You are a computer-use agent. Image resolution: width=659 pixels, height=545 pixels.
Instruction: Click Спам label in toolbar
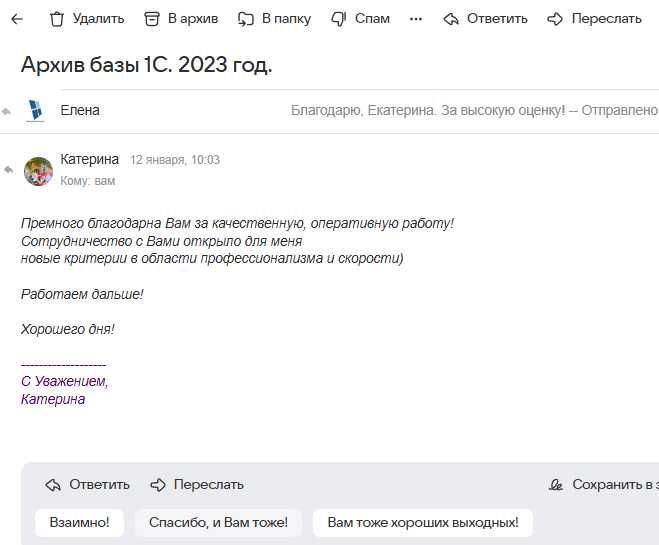(x=372, y=18)
